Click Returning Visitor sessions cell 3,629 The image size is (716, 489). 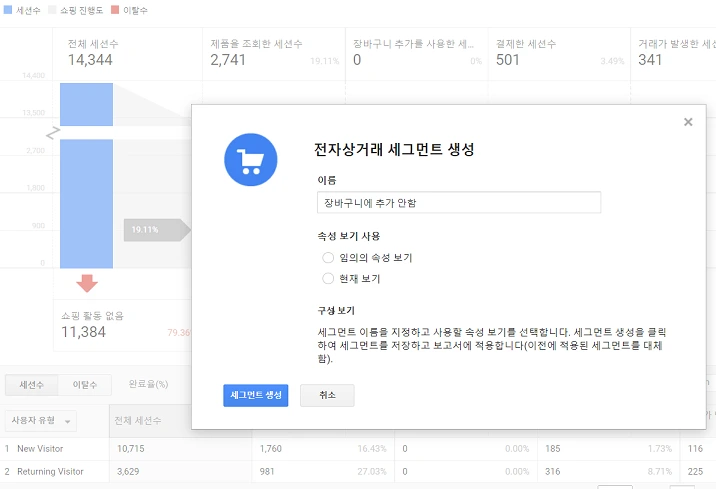(128, 472)
